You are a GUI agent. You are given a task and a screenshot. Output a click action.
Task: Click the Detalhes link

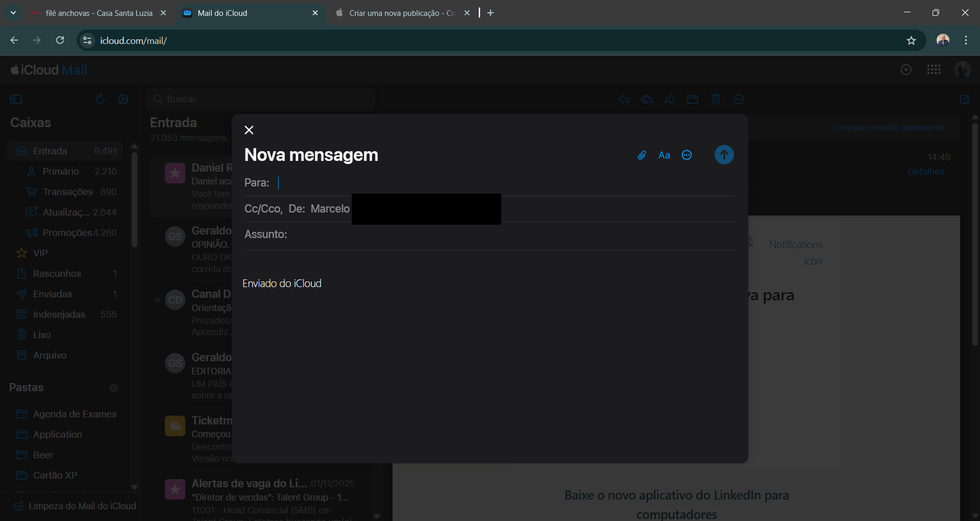pyautogui.click(x=926, y=172)
